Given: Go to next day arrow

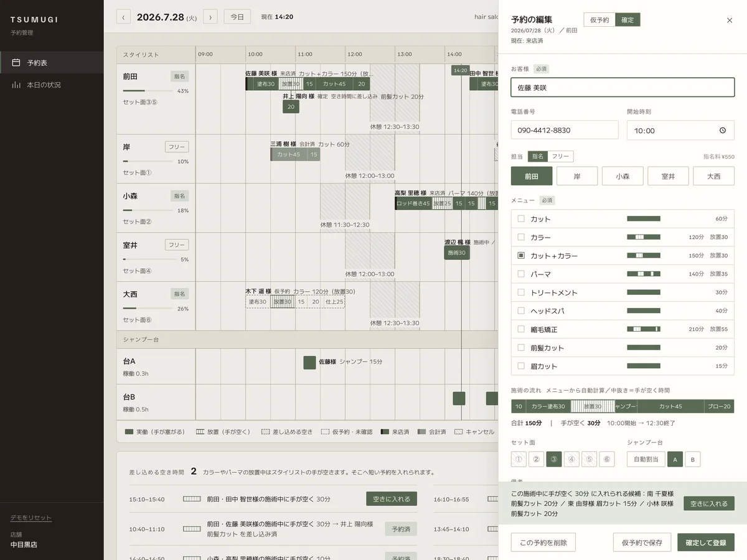Looking at the screenshot, I should pyautogui.click(x=210, y=17).
